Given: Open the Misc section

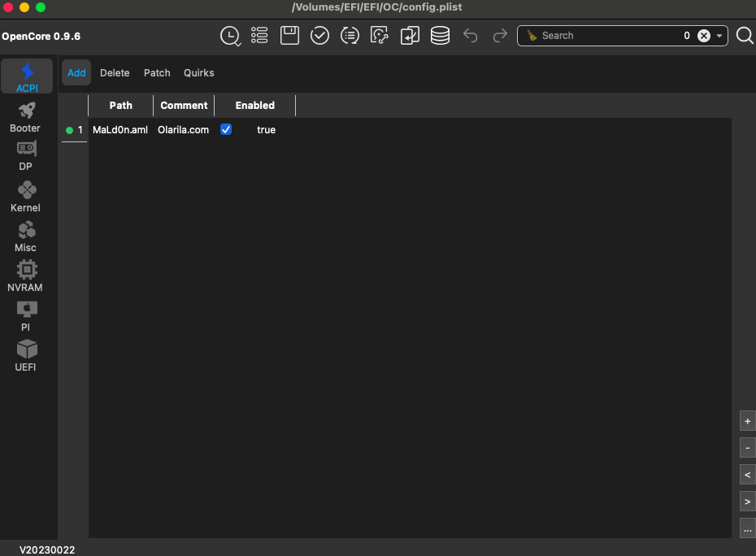Looking at the screenshot, I should (25, 237).
